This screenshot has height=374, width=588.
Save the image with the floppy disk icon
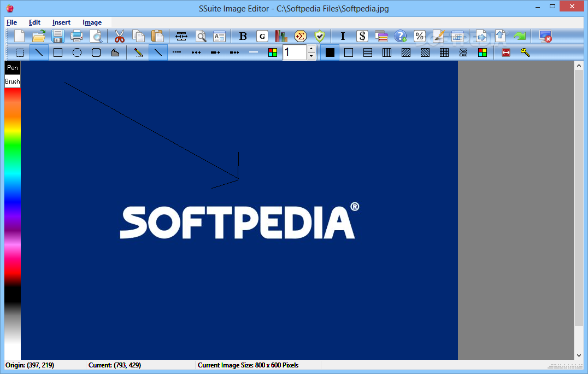58,37
